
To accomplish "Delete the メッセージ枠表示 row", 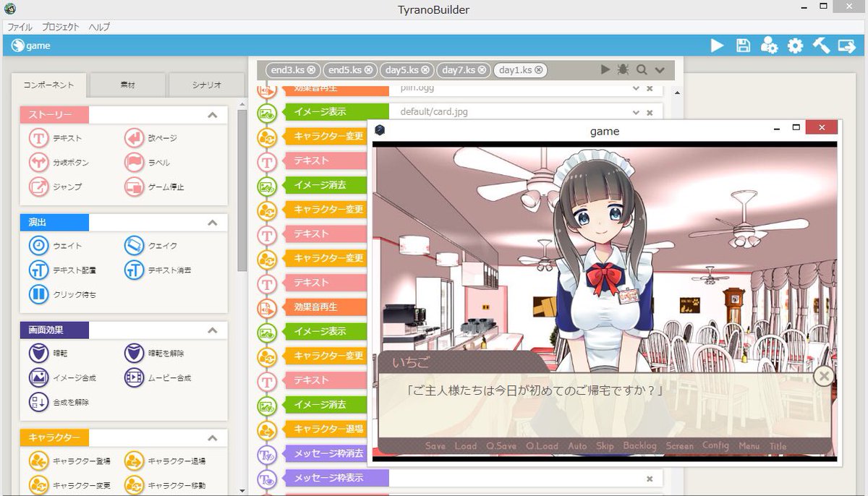I will tap(650, 479).
